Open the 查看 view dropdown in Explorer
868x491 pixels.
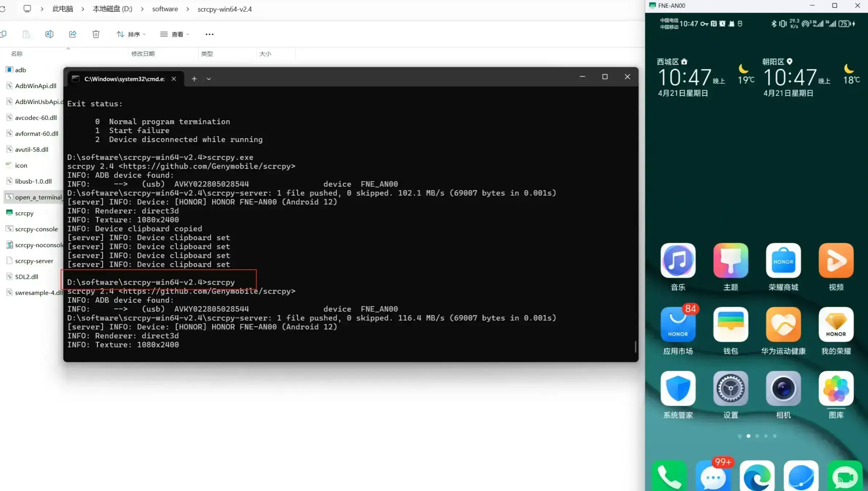[175, 34]
